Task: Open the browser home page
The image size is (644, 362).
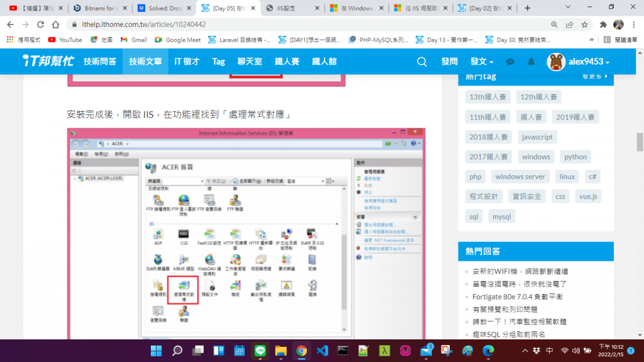Action: [x=55, y=25]
